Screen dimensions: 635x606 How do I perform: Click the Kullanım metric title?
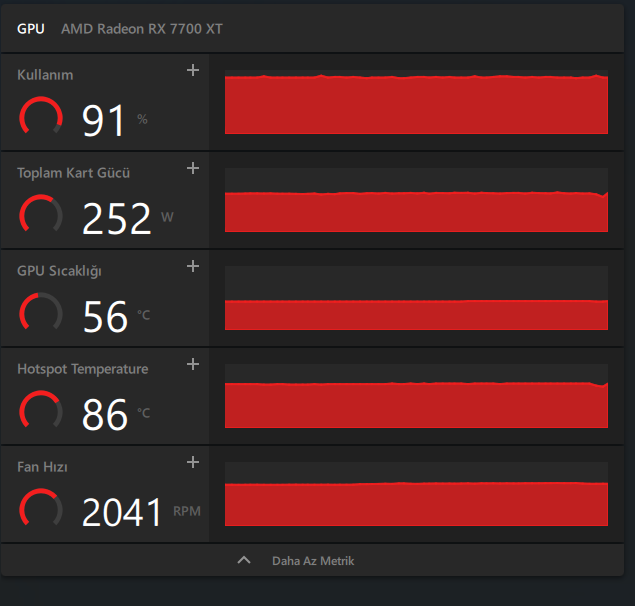(45, 75)
